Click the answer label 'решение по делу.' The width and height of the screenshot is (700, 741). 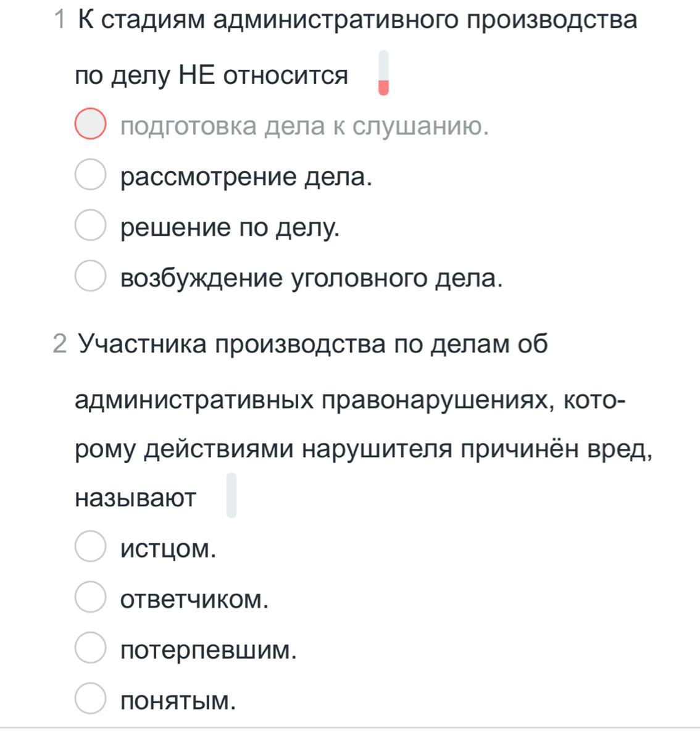230,228
